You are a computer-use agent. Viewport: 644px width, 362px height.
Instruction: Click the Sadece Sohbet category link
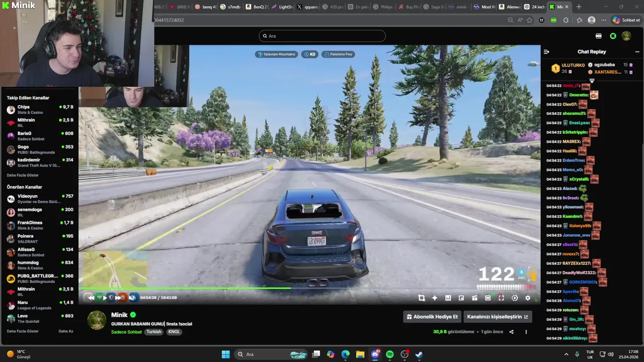(x=126, y=332)
